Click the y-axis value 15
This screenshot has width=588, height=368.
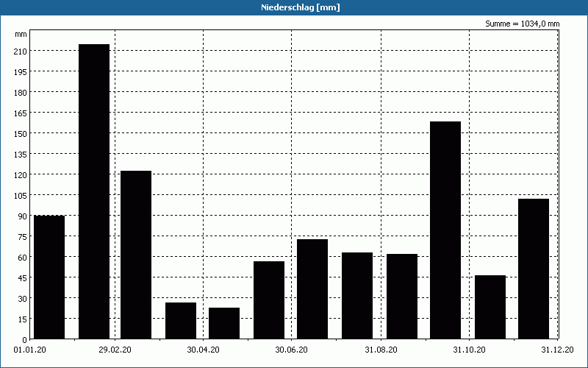(x=23, y=319)
